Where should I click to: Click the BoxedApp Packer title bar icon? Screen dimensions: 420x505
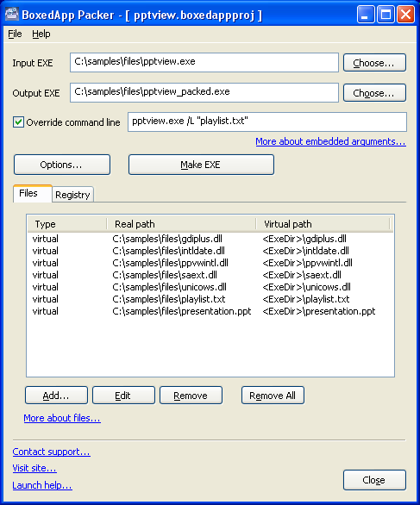[x=12, y=15]
